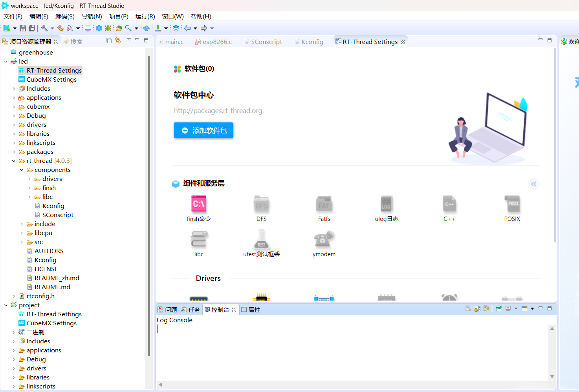Screen dimensions: 579x392
Task: Expand the cubemx folder
Action: coord(14,107)
